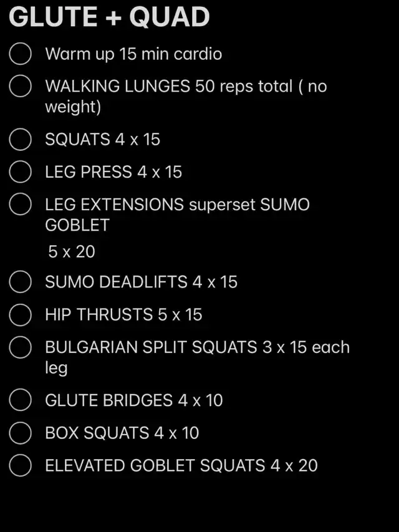Tick the WALKING LUNGES checklist circle
The image size is (399, 532).
click(x=21, y=86)
